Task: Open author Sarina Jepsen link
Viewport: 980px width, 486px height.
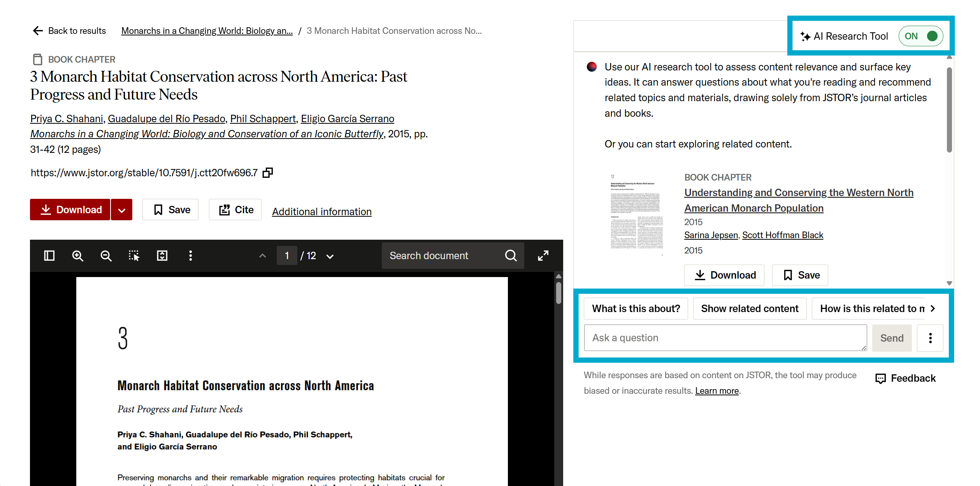Action: [x=711, y=235]
